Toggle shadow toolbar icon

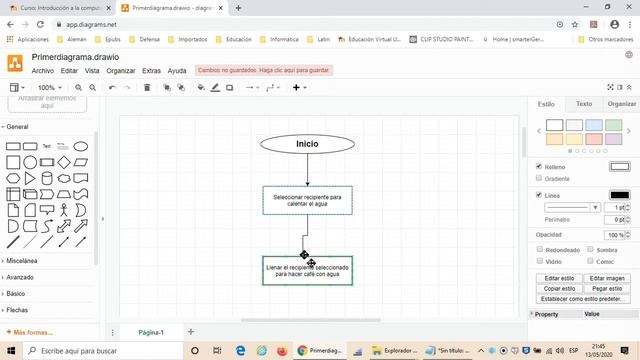coord(229,87)
